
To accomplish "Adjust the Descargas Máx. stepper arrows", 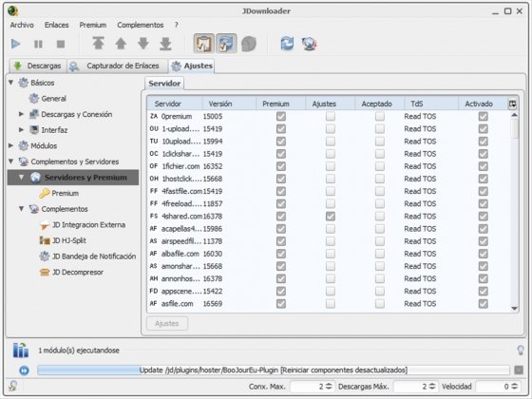I will 432,387.
